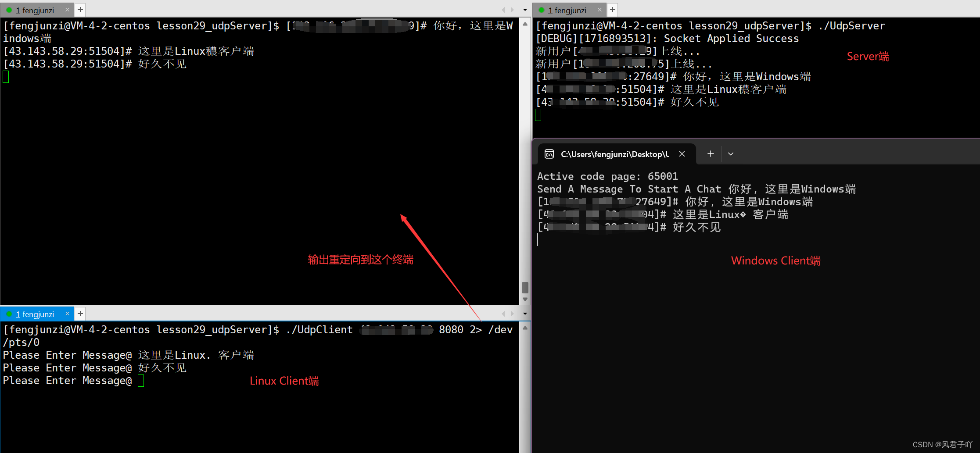This screenshot has width=980, height=453.
Task: Close the fengjunzi tab in the Server pane
Action: tap(599, 10)
